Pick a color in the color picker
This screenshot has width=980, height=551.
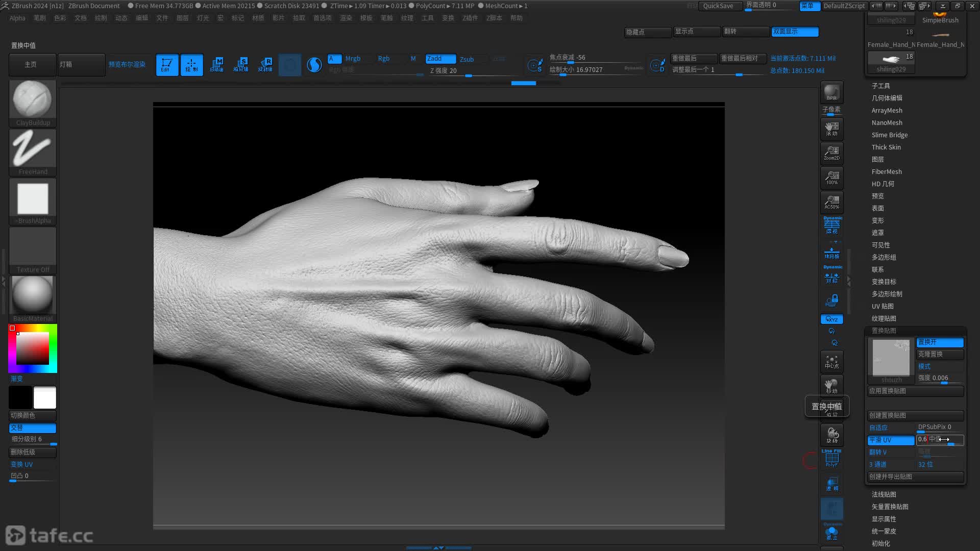[x=33, y=348]
